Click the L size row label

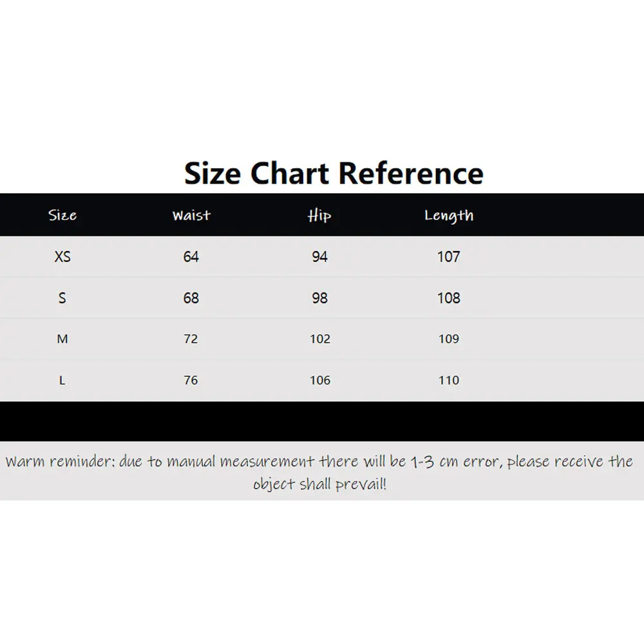(62, 381)
